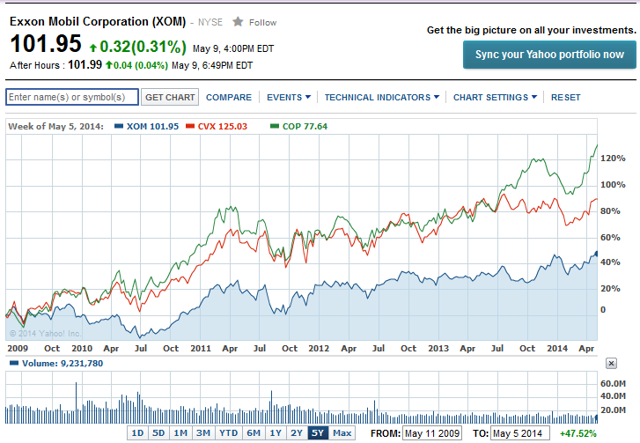Image resolution: width=640 pixels, height=443 pixels.
Task: Select the 3M time range
Action: pyautogui.click(x=203, y=433)
